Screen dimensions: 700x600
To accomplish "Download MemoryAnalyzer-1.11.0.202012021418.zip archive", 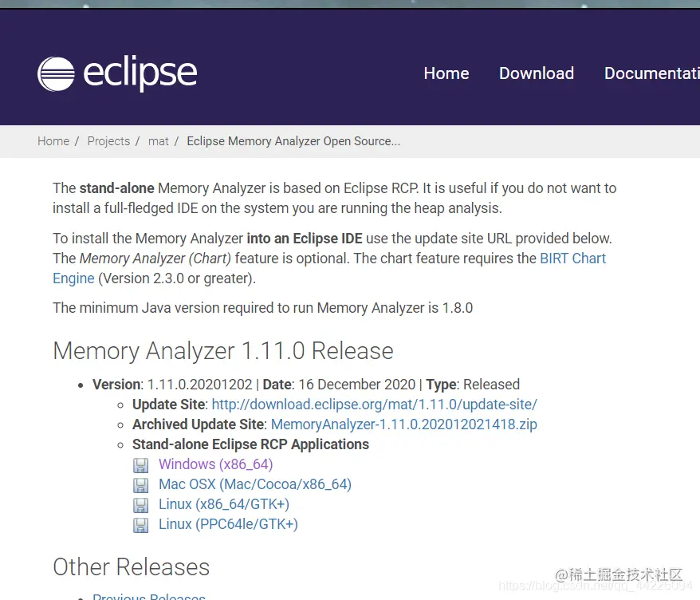I will (x=404, y=424).
